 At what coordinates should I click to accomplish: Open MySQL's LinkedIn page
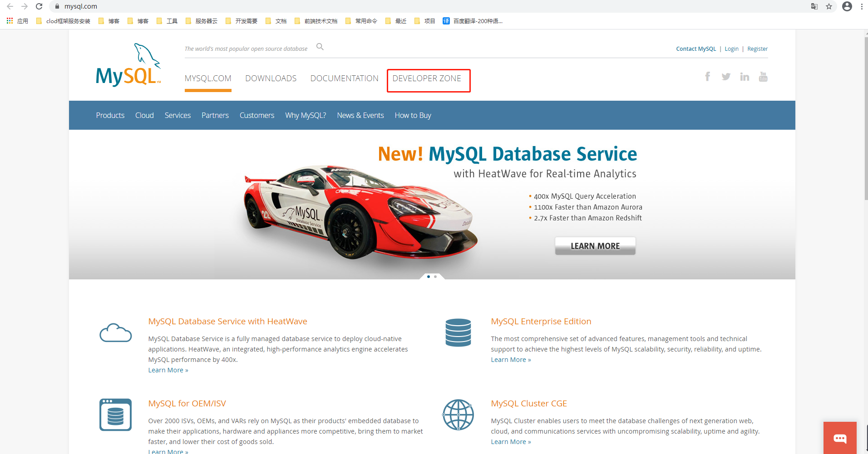tap(745, 76)
